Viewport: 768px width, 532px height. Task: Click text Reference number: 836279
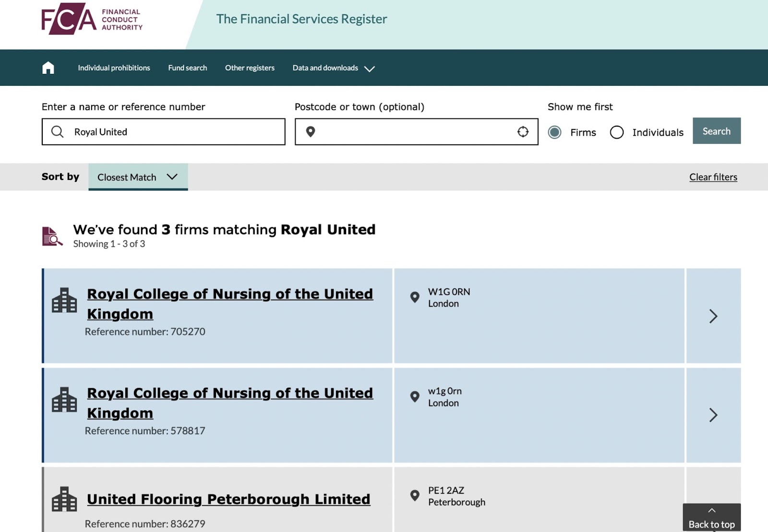click(x=145, y=524)
